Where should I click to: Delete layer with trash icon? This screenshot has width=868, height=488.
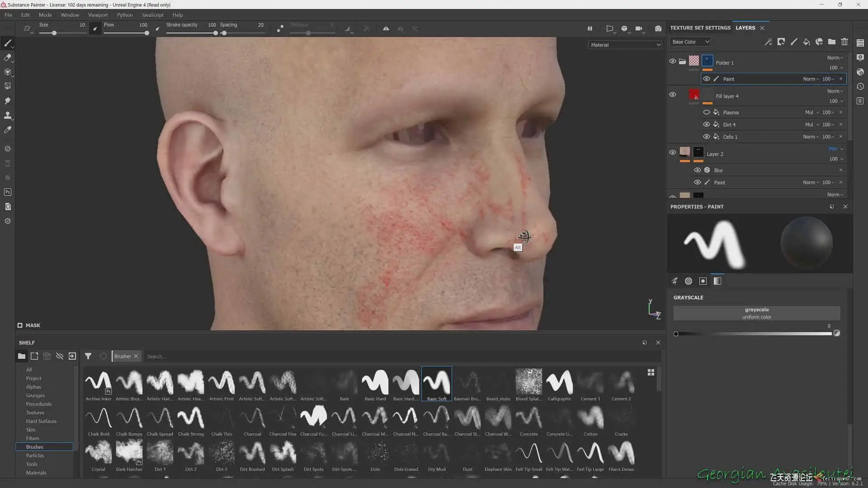[844, 42]
